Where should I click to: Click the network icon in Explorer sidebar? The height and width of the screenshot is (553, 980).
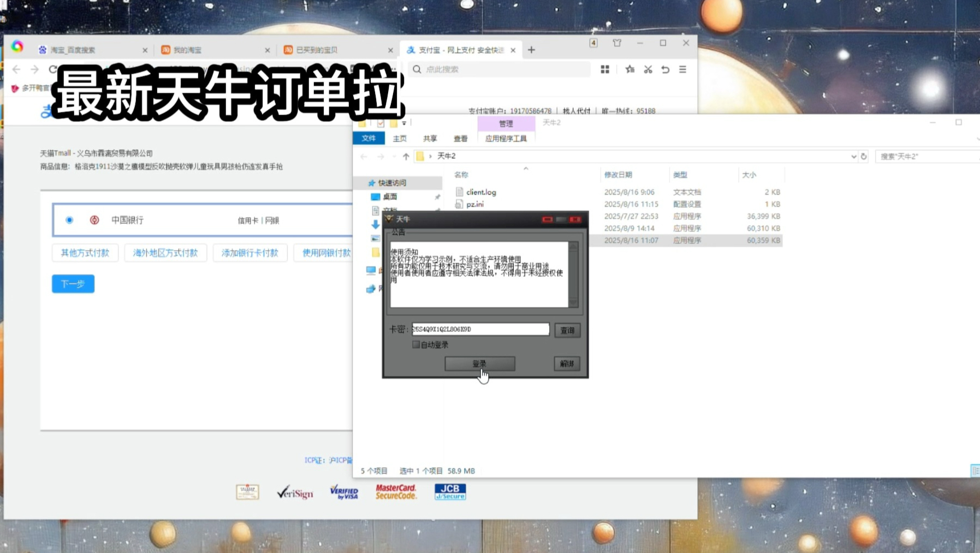(371, 289)
